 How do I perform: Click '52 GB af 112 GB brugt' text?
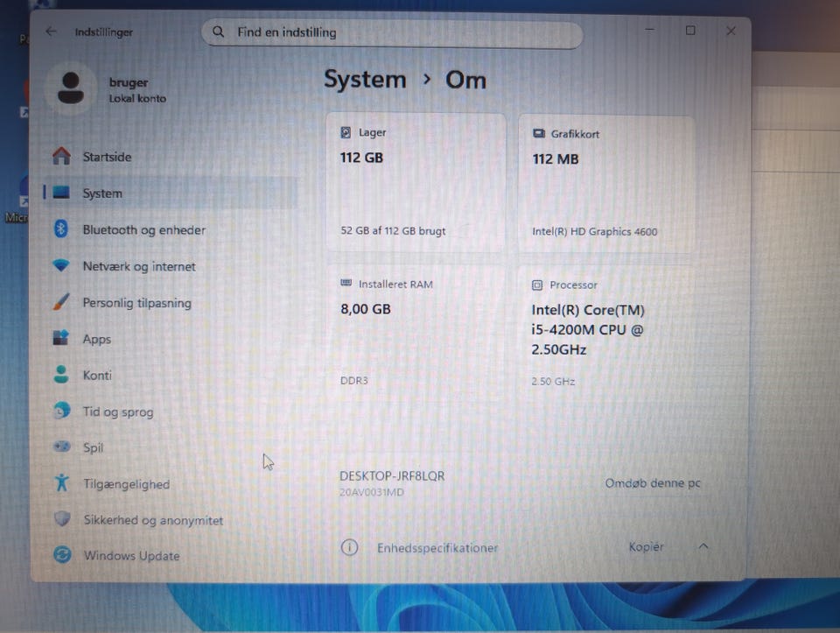[x=393, y=231]
